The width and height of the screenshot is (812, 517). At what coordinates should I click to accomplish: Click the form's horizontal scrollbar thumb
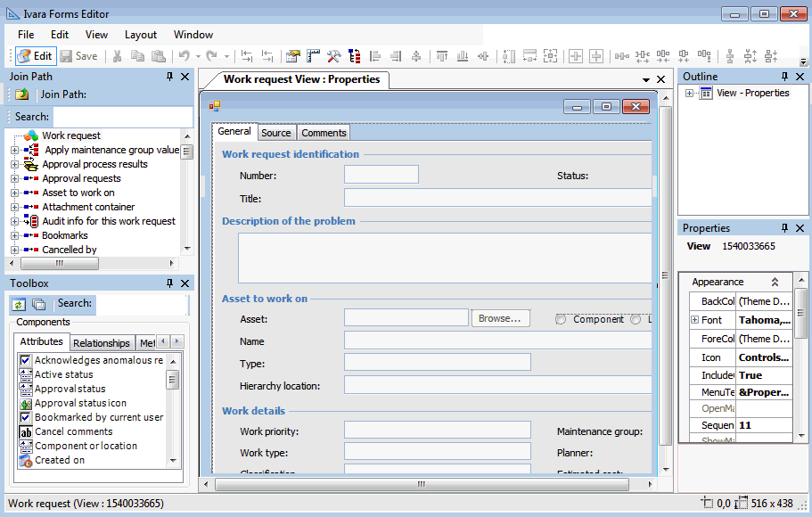coord(421,484)
